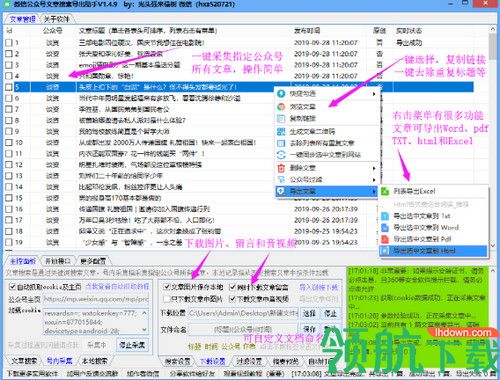Screen dimensions: 500x380
Task: Click the 下载位置 path input field
Action: tap(243, 313)
